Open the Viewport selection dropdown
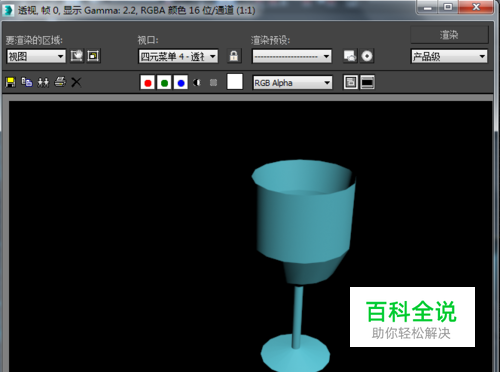This screenshot has width=500, height=372. (178, 56)
